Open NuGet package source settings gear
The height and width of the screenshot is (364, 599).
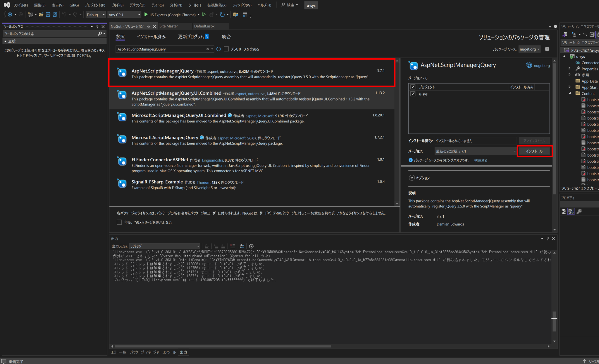pos(547,49)
